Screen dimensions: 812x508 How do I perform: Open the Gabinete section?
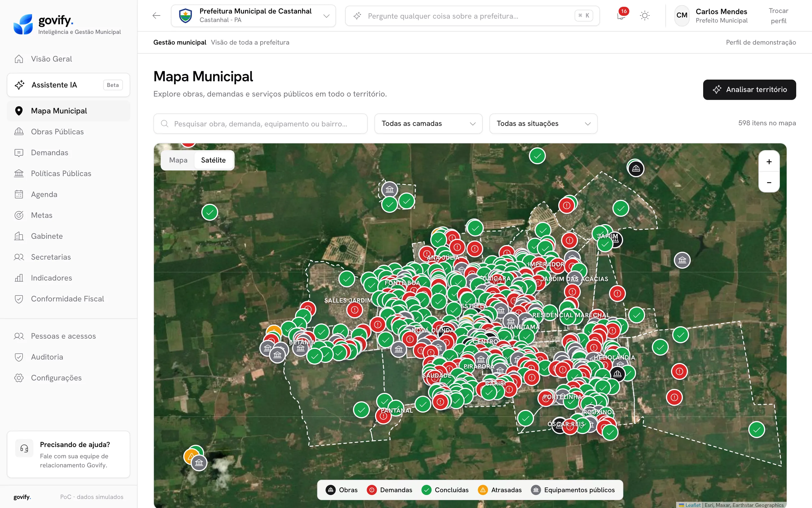point(69,236)
